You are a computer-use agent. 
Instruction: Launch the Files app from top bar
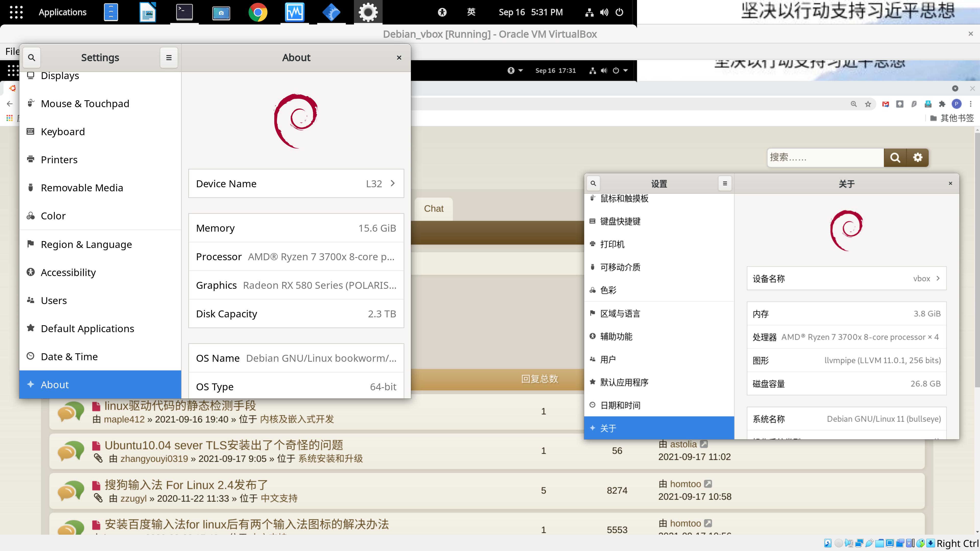coord(111,12)
